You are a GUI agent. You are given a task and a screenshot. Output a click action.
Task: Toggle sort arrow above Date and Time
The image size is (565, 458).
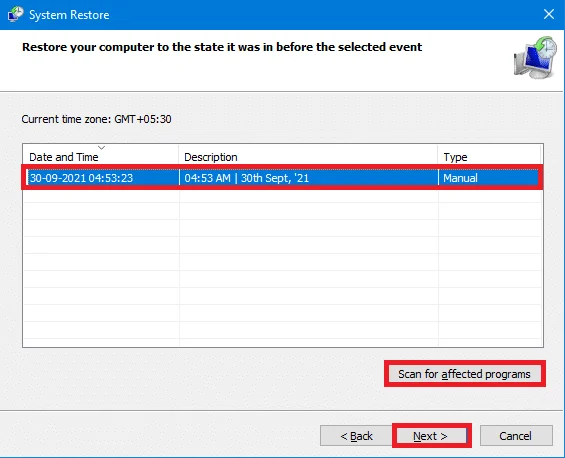click(102, 148)
